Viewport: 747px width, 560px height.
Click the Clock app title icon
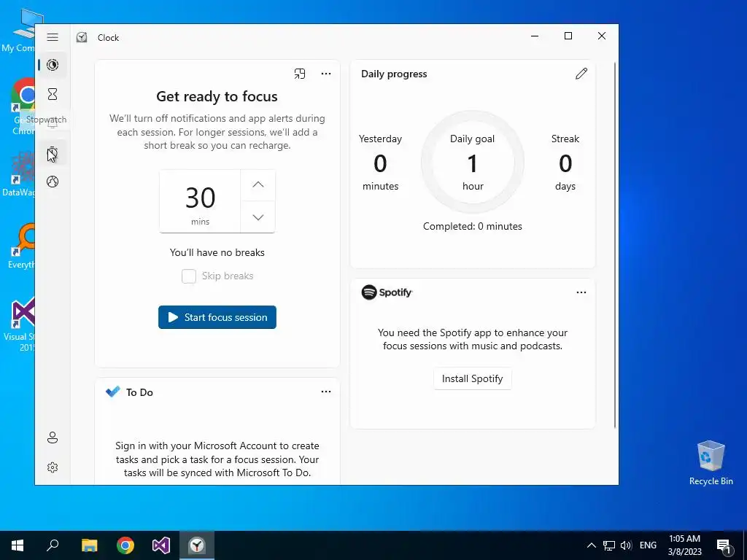tap(82, 37)
